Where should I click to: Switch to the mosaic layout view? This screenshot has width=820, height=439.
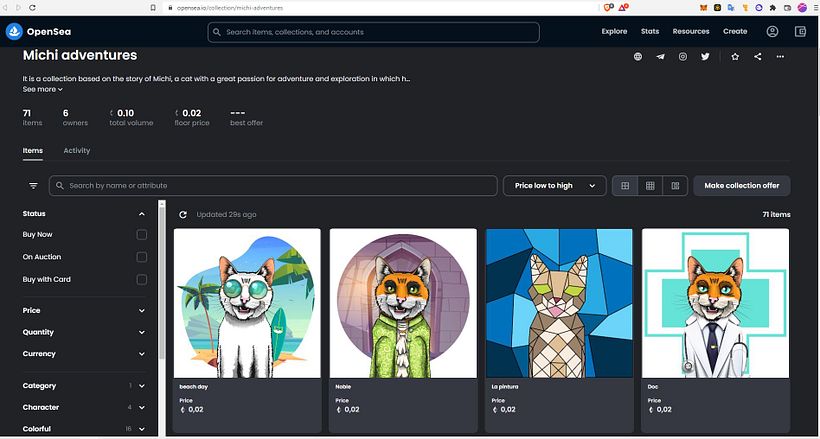(x=675, y=186)
